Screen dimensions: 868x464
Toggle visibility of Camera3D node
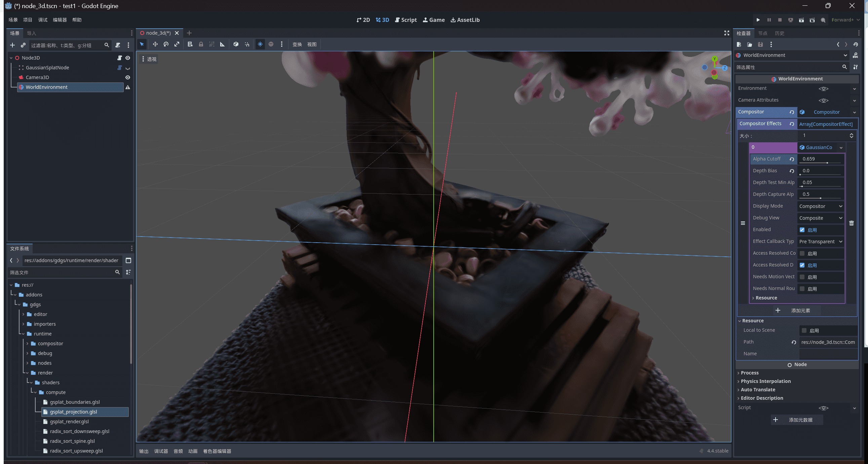coord(127,77)
